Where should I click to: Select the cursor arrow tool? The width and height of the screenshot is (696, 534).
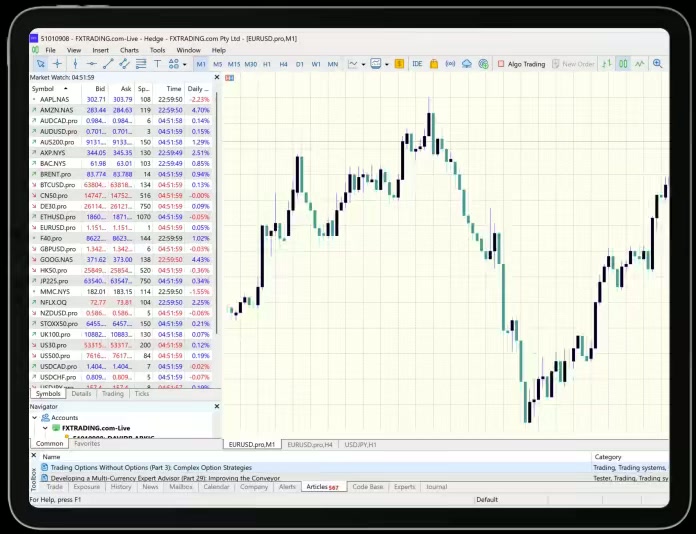[40, 64]
